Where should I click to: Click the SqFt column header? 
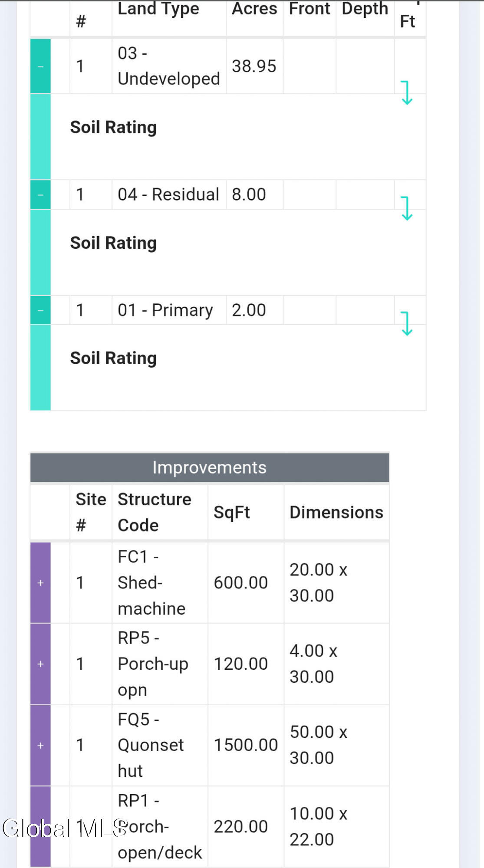tap(232, 512)
